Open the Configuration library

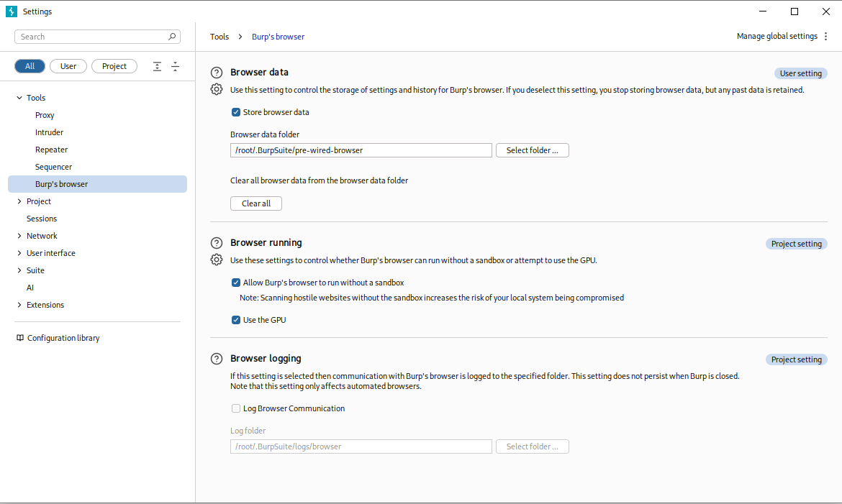pyautogui.click(x=63, y=338)
